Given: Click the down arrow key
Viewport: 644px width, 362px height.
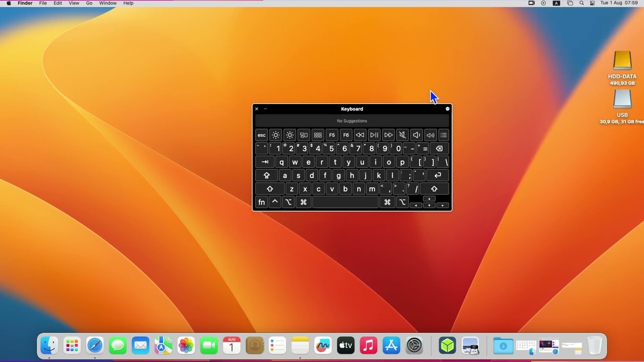Looking at the screenshot, I should click(429, 205).
